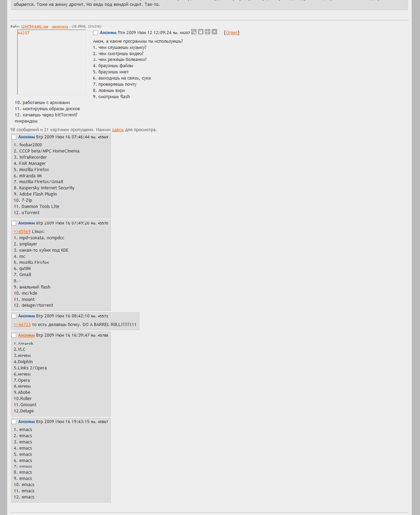Image resolution: width=420 pixels, height=515 pixels.
Task: Click the Daemon Tools Lite line
Action: click(36, 207)
